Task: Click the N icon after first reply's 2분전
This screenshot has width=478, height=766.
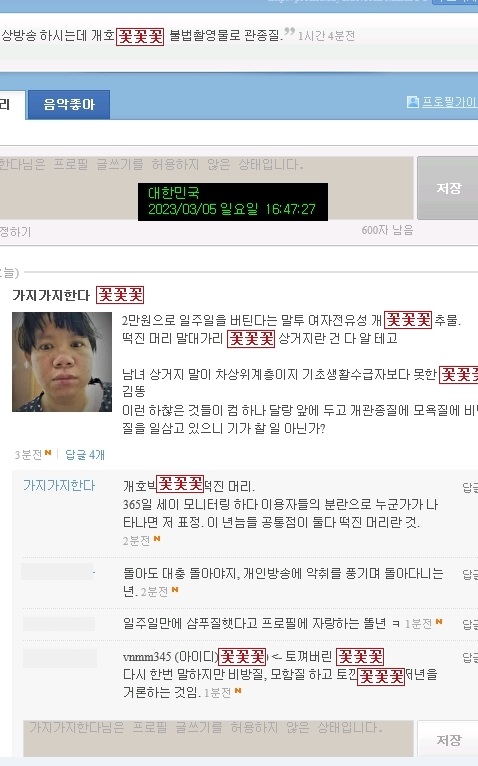Action: pos(157,538)
